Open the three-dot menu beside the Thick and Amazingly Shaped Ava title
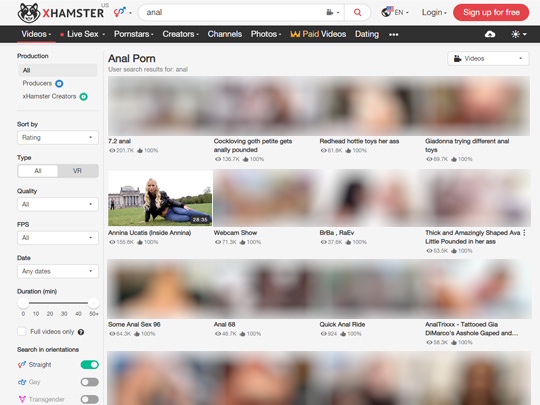 tap(524, 233)
